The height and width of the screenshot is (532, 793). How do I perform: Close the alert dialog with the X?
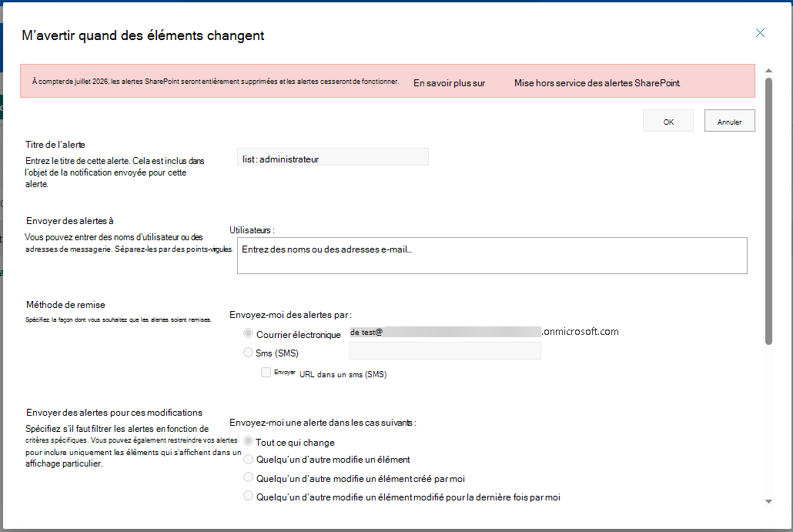760,33
